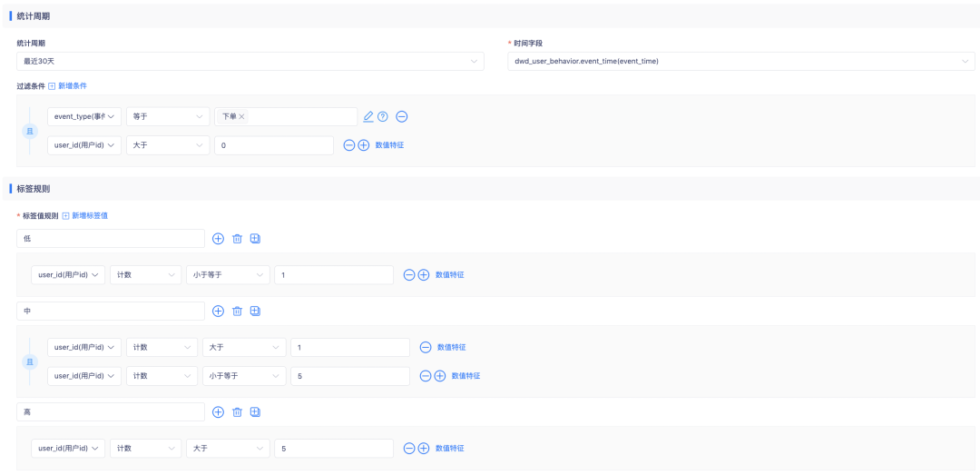Open 小于等于 operator dropdown under 中

pyautogui.click(x=244, y=376)
